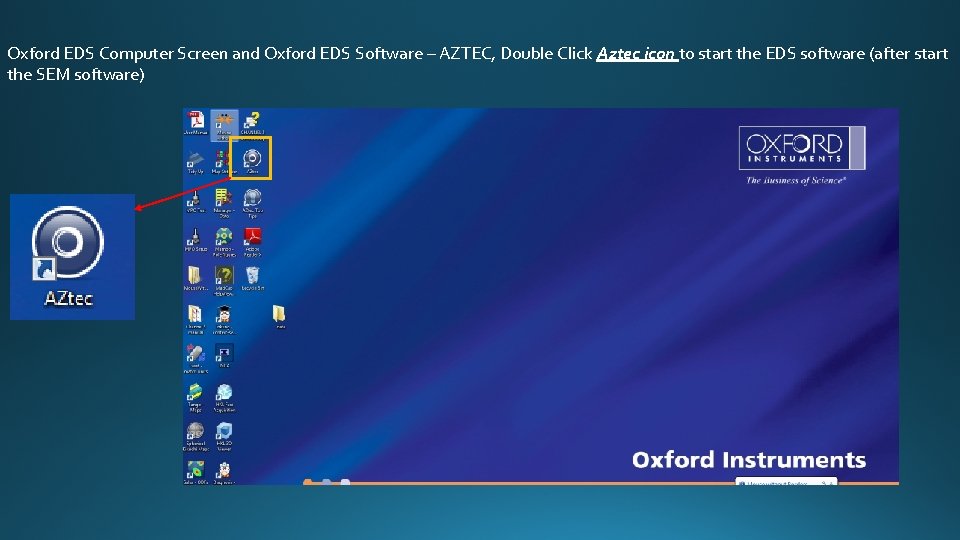Open the MadCap Help Viewer question-mark icon
Image resolution: width=960 pixels, height=540 pixels.
(224, 280)
